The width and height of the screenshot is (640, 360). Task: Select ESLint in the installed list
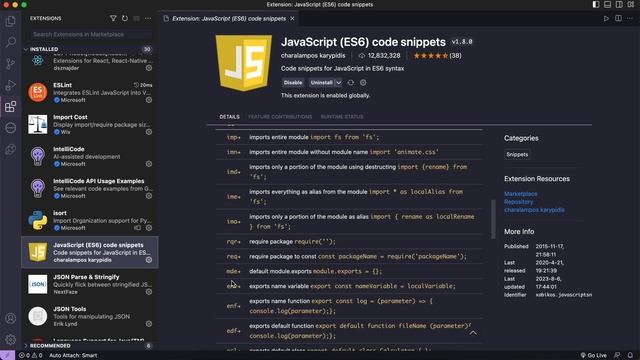click(x=90, y=92)
